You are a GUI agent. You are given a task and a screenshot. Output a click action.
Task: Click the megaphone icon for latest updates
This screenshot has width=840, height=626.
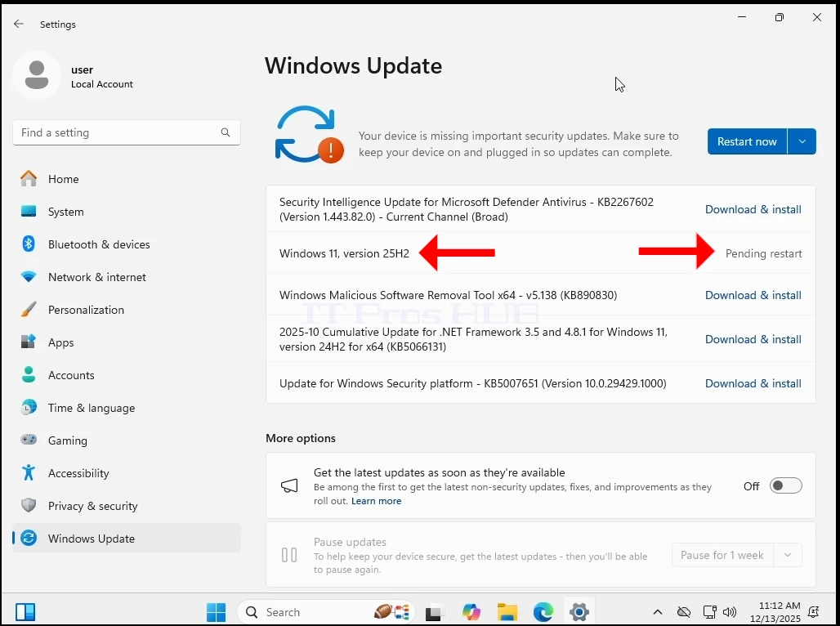coord(289,486)
